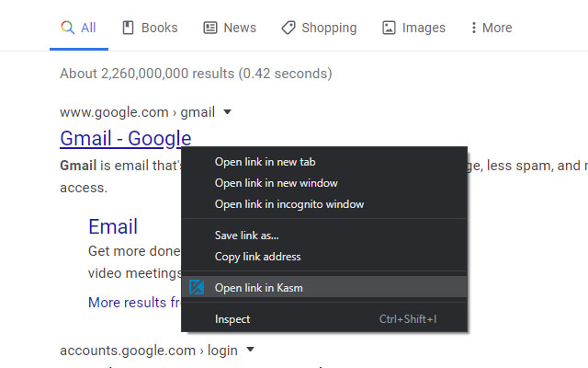This screenshot has width=588, height=368.
Task: Select Open link in new window
Action: [276, 183]
